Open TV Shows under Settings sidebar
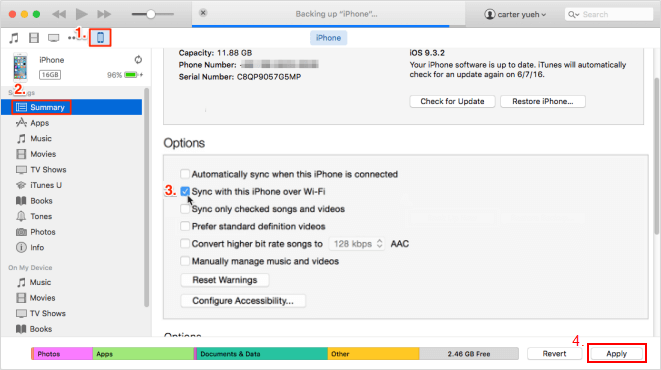 [48, 170]
